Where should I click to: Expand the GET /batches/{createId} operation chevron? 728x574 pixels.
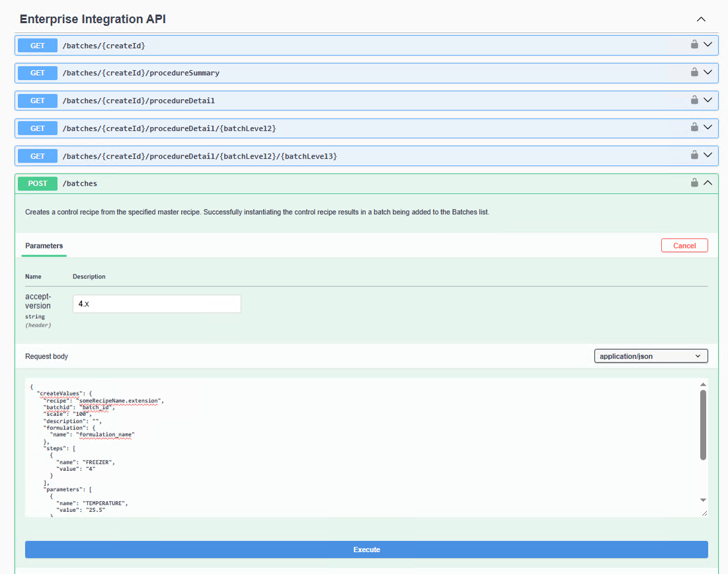[x=708, y=44]
